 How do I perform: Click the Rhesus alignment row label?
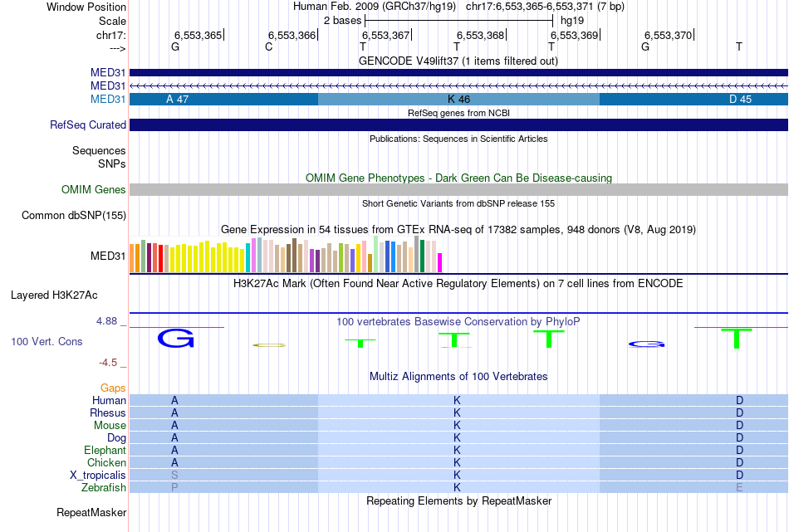108,412
